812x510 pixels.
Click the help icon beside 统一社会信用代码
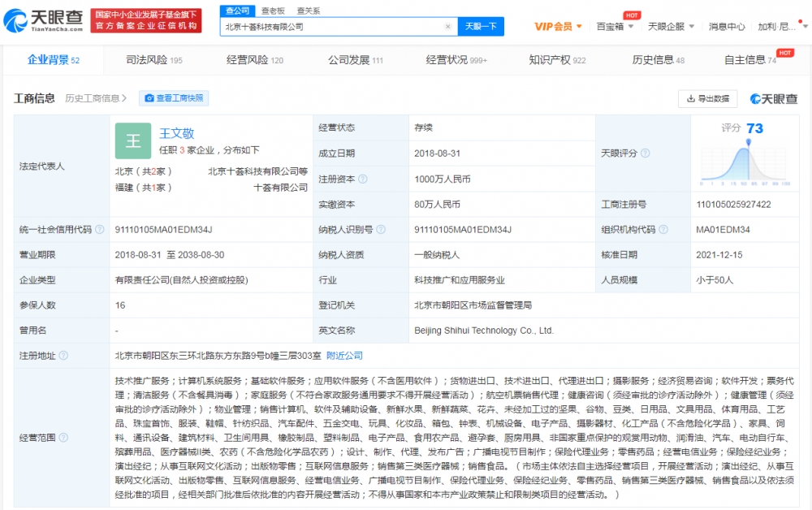click(x=100, y=230)
